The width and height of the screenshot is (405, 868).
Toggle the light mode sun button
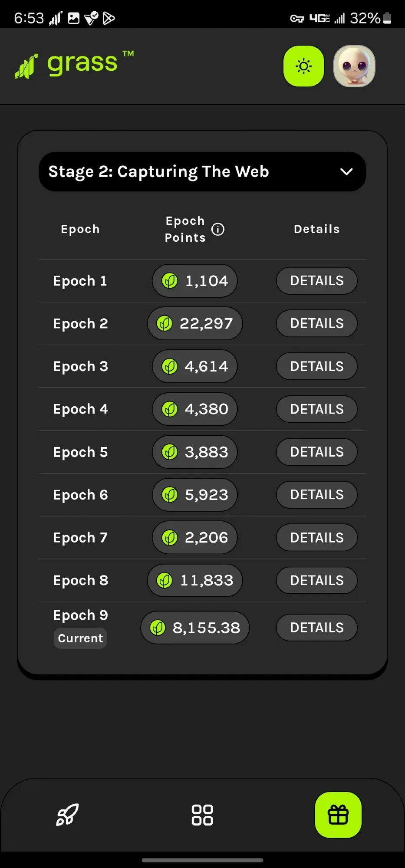pos(303,66)
